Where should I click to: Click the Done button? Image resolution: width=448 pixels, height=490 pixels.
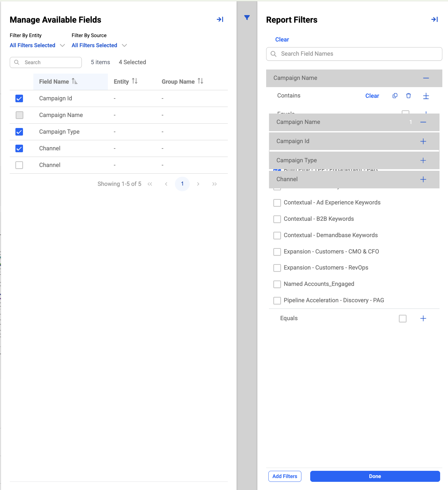375,476
